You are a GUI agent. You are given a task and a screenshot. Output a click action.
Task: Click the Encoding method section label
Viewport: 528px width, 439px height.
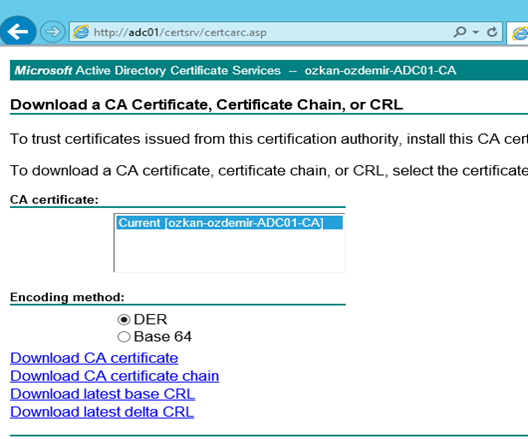67,297
